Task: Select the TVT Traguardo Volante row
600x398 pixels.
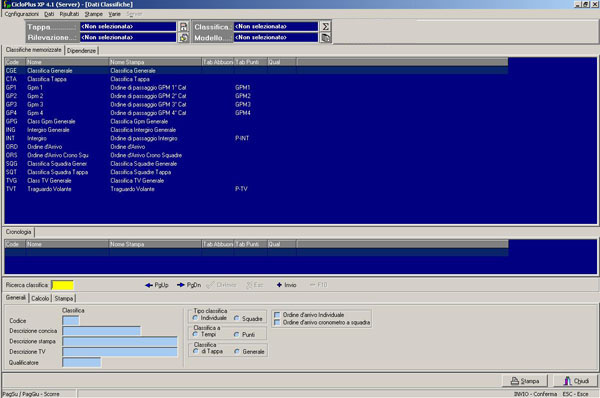Action: [x=256, y=189]
